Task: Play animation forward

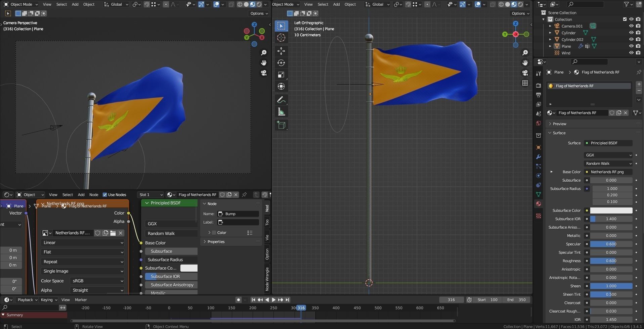Action: [273, 300]
